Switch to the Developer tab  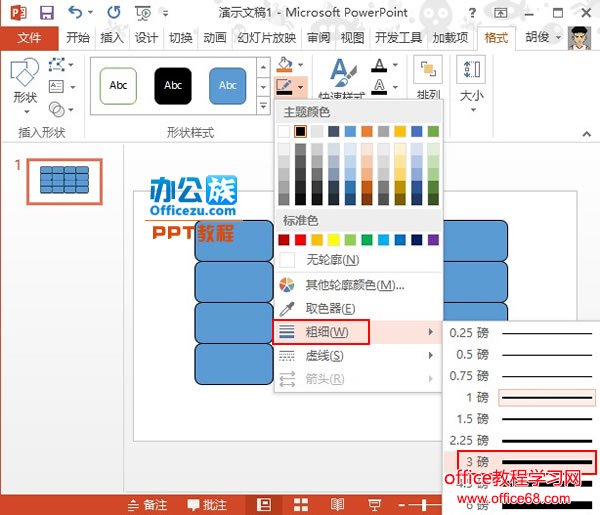click(398, 38)
